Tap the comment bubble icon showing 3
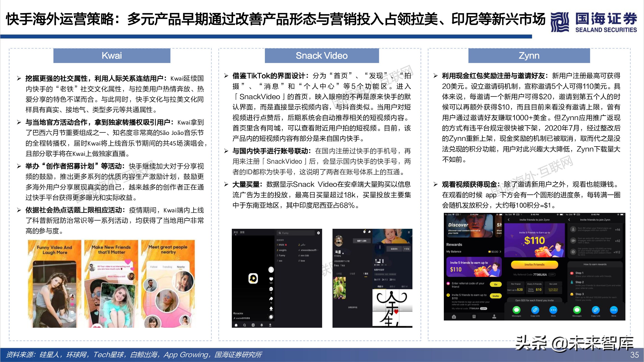Viewport: 644px width, 362px height. [271, 289]
